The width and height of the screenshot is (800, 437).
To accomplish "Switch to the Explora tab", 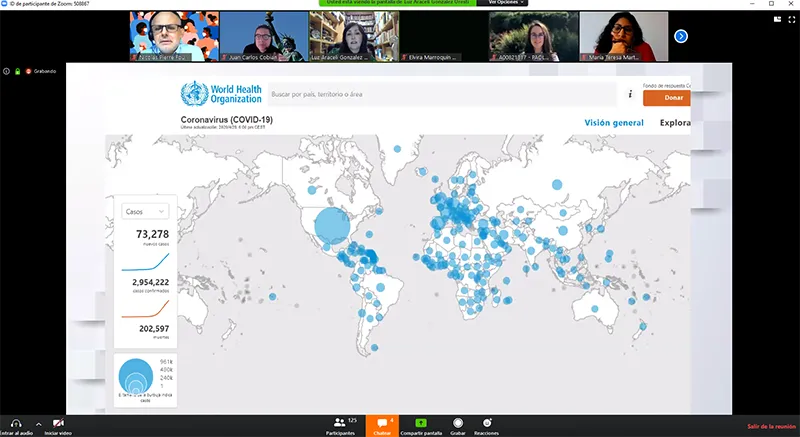I will 674,123.
